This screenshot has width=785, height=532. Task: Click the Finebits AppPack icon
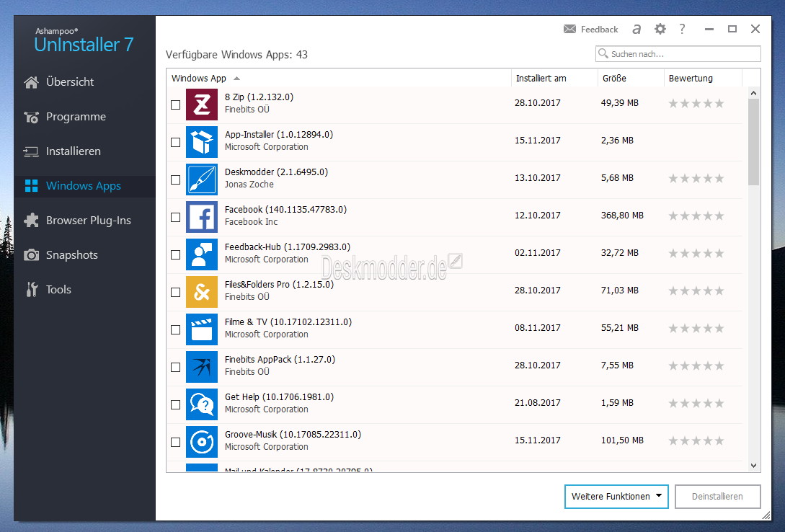click(202, 367)
